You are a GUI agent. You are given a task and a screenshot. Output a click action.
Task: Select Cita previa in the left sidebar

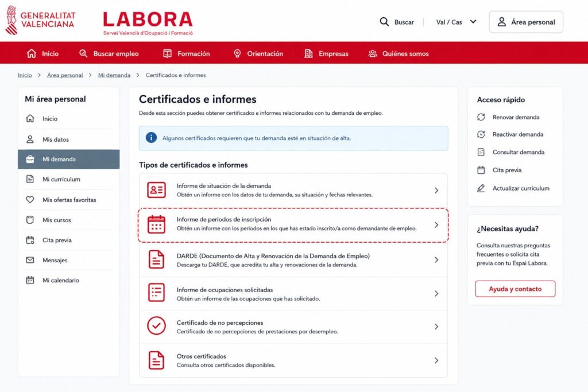(x=69, y=240)
